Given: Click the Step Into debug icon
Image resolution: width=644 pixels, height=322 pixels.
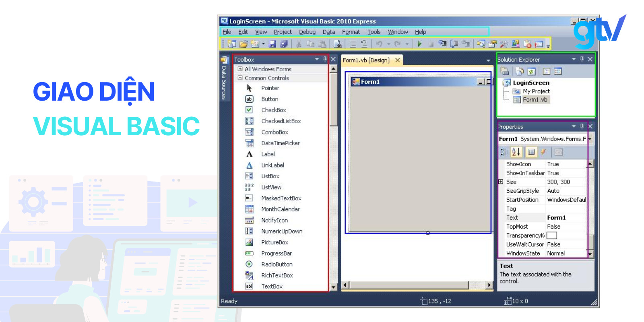Looking at the screenshot, I should (x=443, y=44).
